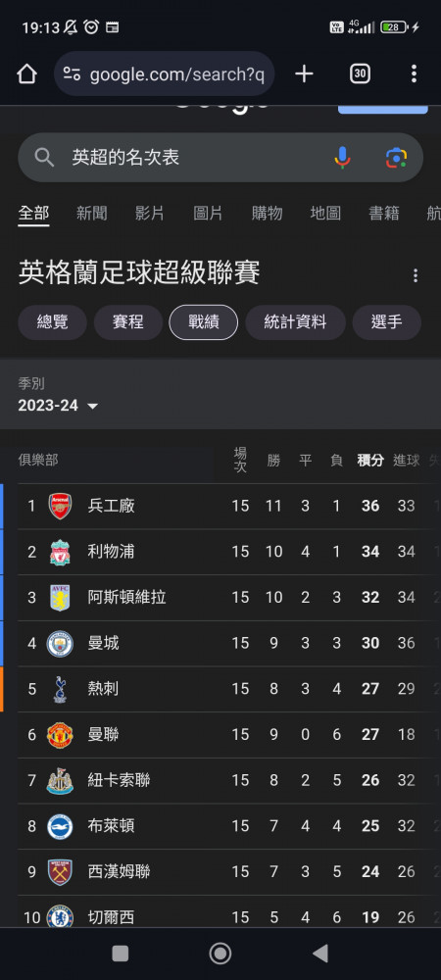Select the 統計資料 chip
The height and width of the screenshot is (980, 441).
295,322
